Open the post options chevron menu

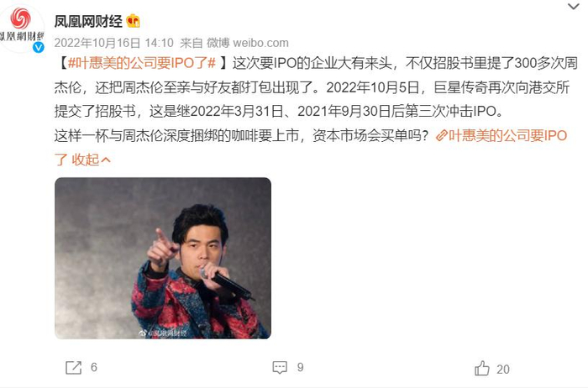click(574, 7)
